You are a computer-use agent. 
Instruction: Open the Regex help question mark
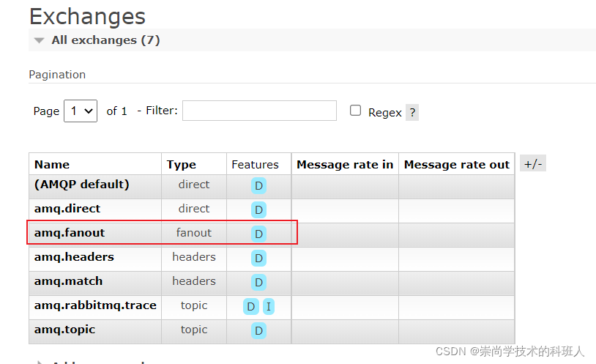tap(412, 113)
